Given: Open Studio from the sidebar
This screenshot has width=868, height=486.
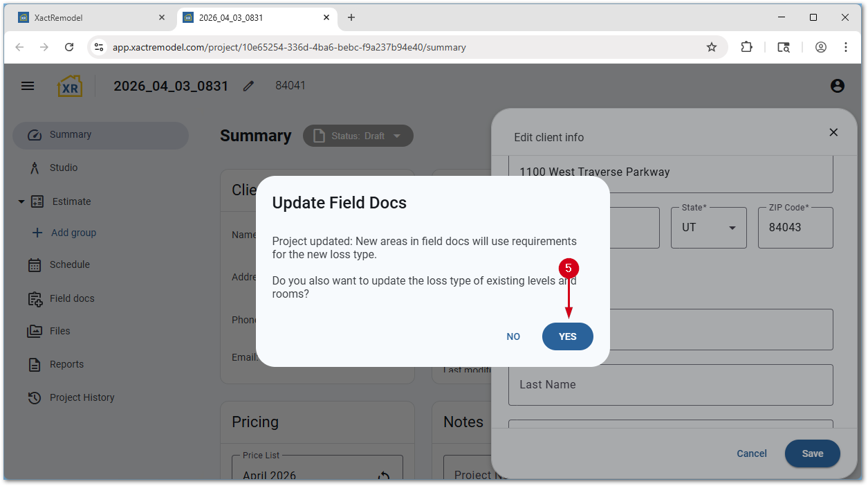Looking at the screenshot, I should [x=64, y=168].
